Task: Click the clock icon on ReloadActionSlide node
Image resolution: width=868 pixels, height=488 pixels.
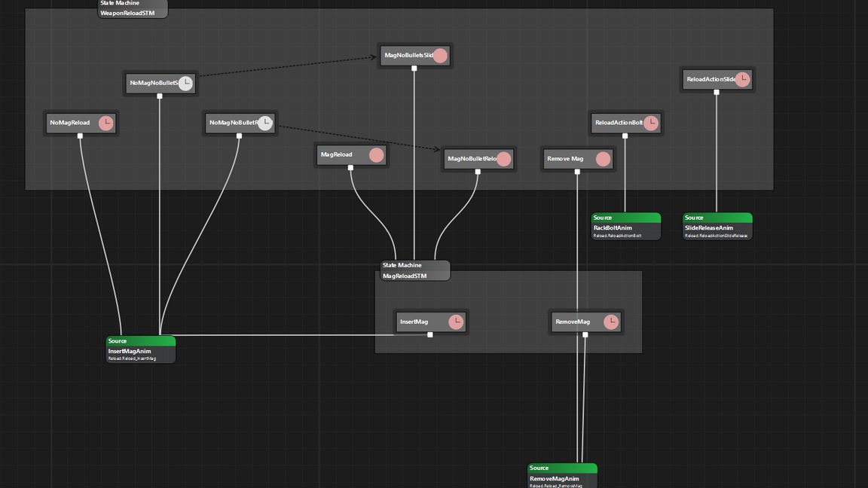Action: (x=742, y=79)
